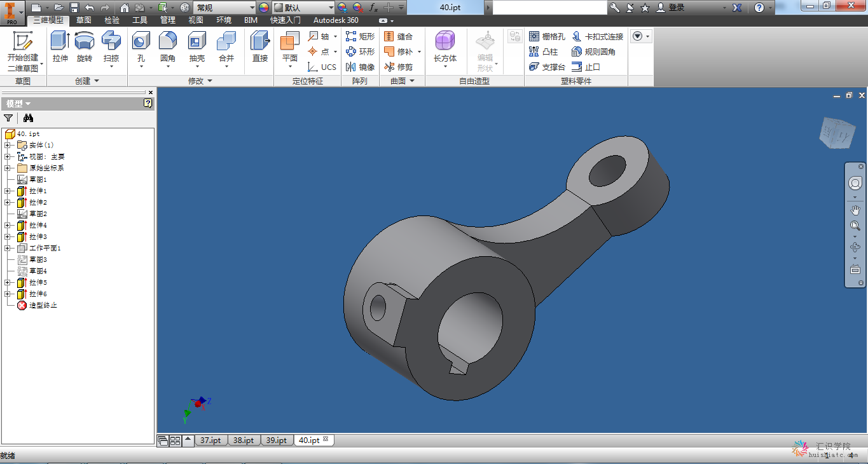Select 矩形 rectangular pattern
Screen dimensions: 868x464
click(x=360, y=37)
